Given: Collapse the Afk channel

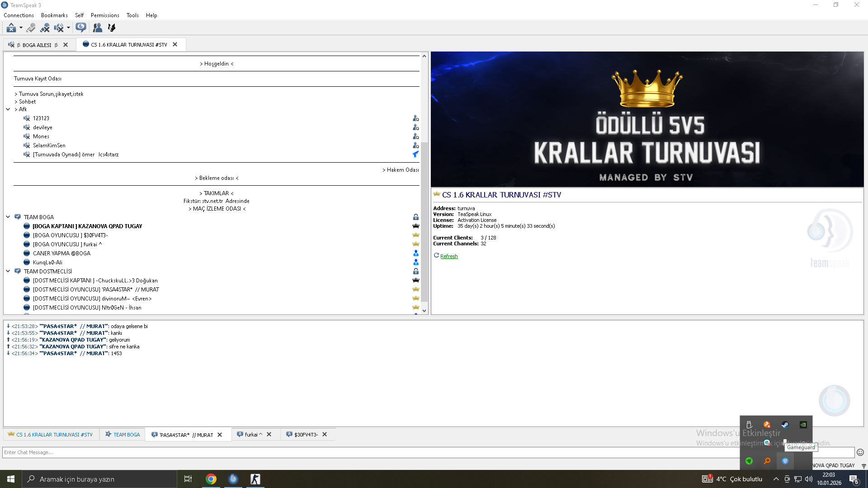Looking at the screenshot, I should [8, 109].
